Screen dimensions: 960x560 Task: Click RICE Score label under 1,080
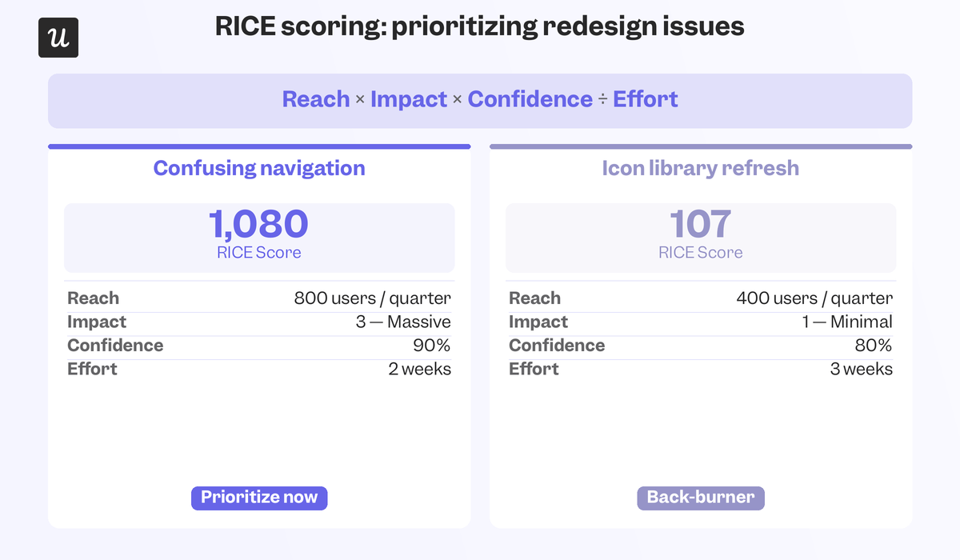coord(259,253)
